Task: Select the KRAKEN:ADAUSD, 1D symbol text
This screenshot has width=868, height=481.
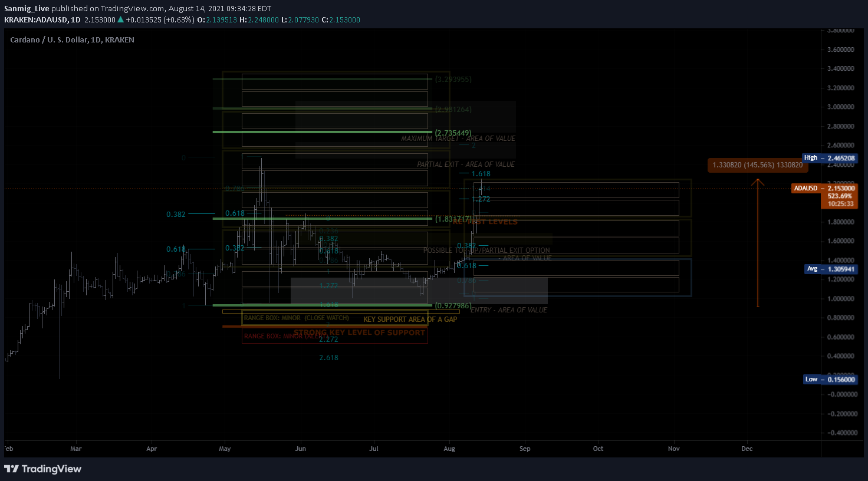Action: tap(42, 20)
